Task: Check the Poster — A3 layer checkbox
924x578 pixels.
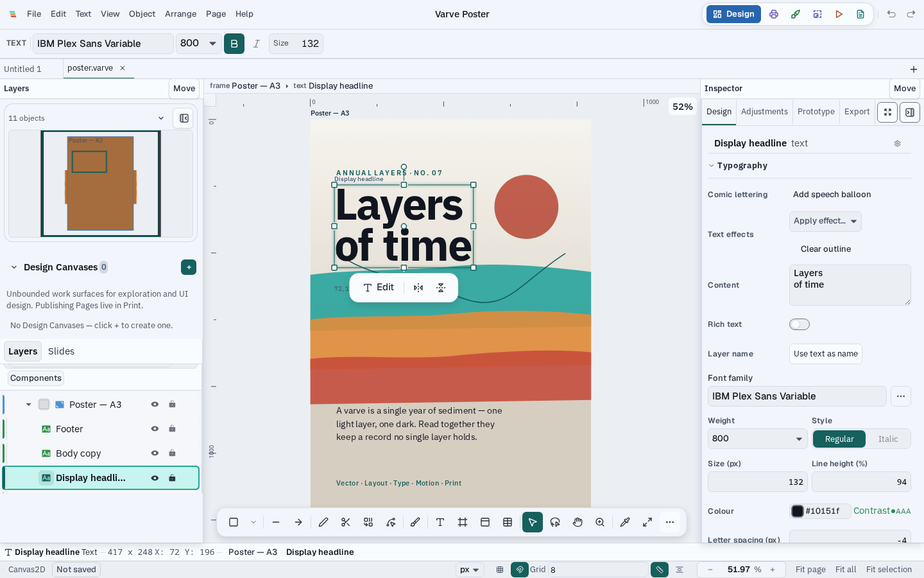Action: [44, 405]
